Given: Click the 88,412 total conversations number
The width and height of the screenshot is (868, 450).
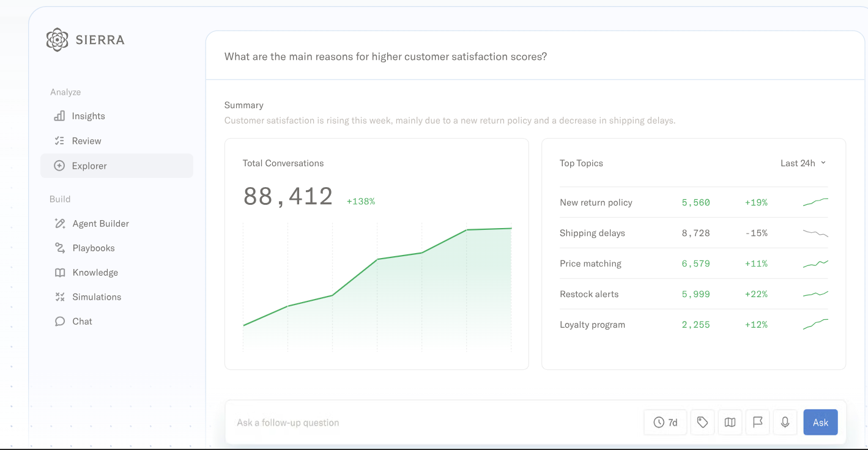Looking at the screenshot, I should [x=288, y=197].
